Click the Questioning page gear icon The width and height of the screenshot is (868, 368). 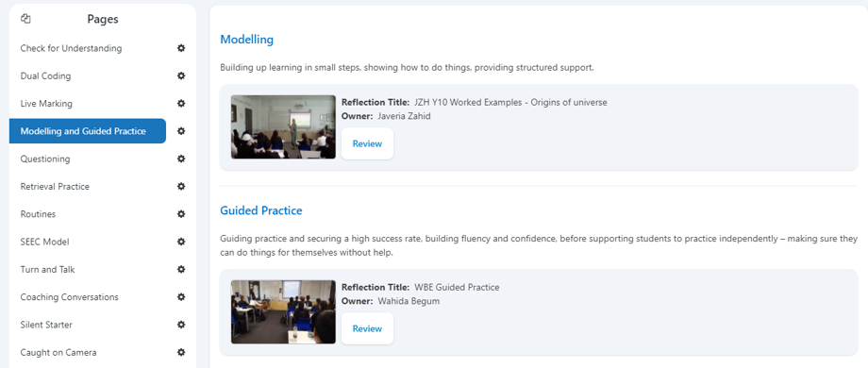pos(181,159)
